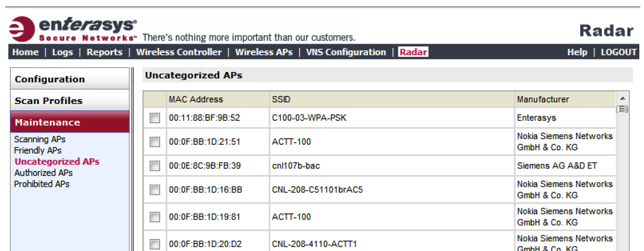The image size is (644, 251).
Task: Tick checkbox for CNL-208-C51101brAC5 access point
Action: (154, 190)
